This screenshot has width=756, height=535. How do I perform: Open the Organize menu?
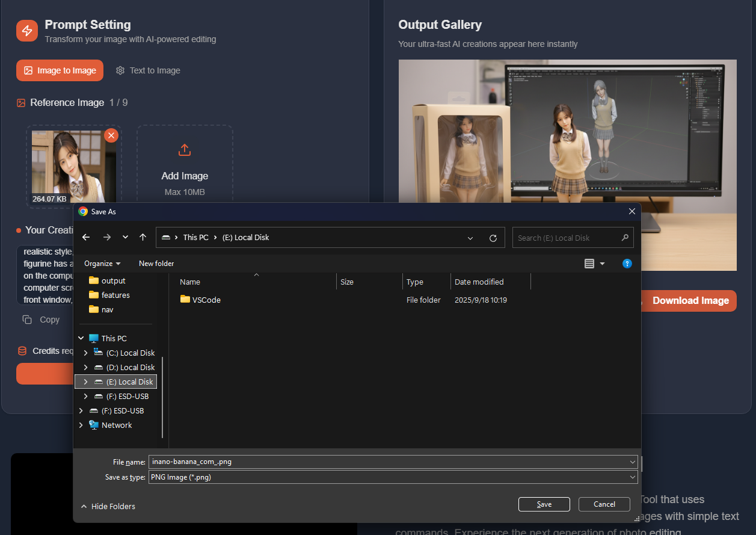coord(102,263)
